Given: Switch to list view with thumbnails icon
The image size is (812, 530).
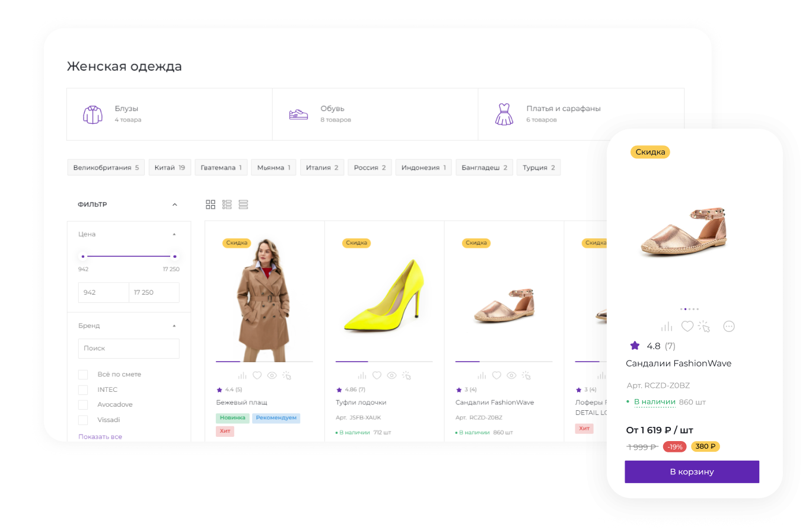Looking at the screenshot, I should 227,205.
